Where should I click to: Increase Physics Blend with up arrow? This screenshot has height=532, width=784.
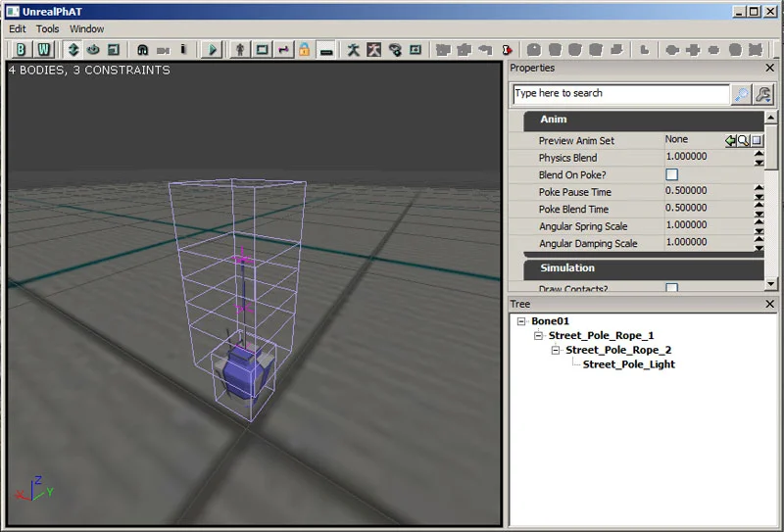[x=759, y=154]
